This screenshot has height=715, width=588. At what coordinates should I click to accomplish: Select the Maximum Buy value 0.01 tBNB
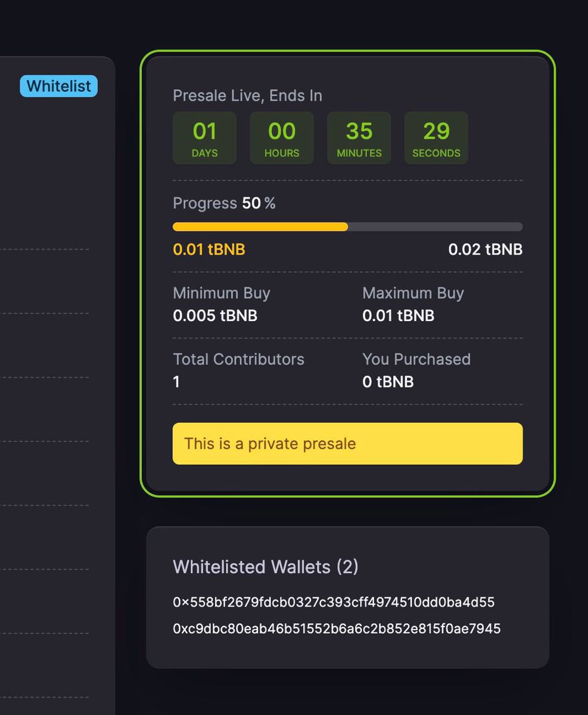(x=397, y=316)
